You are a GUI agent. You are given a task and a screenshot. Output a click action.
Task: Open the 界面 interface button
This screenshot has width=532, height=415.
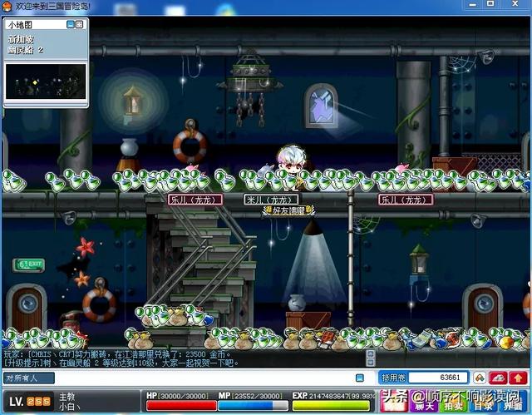(x=513, y=402)
